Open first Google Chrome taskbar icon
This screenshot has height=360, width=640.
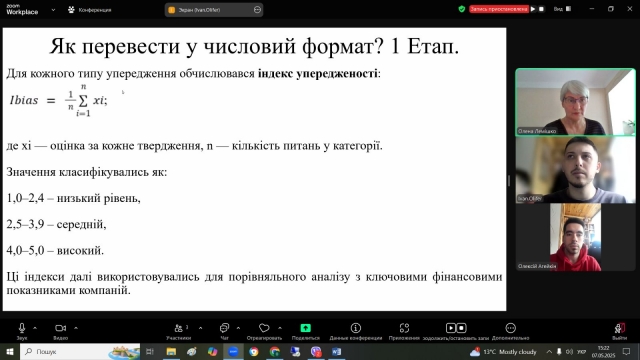254,351
